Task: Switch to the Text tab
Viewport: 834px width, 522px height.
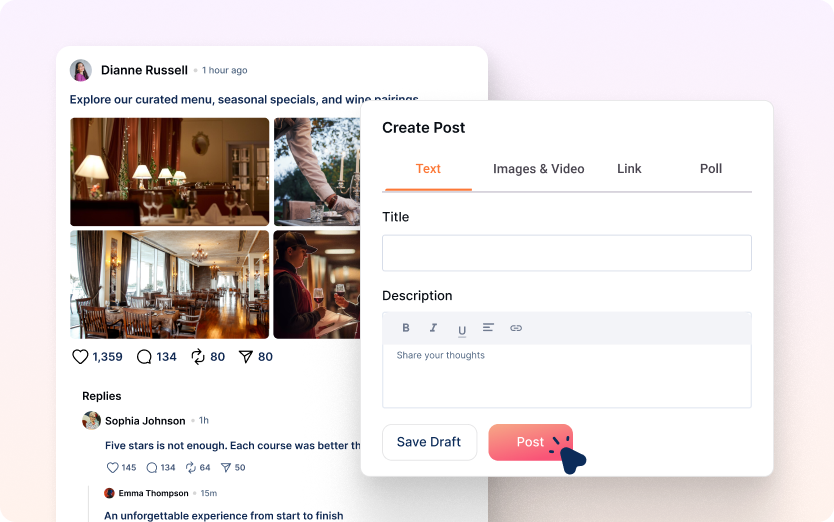Action: (x=428, y=169)
